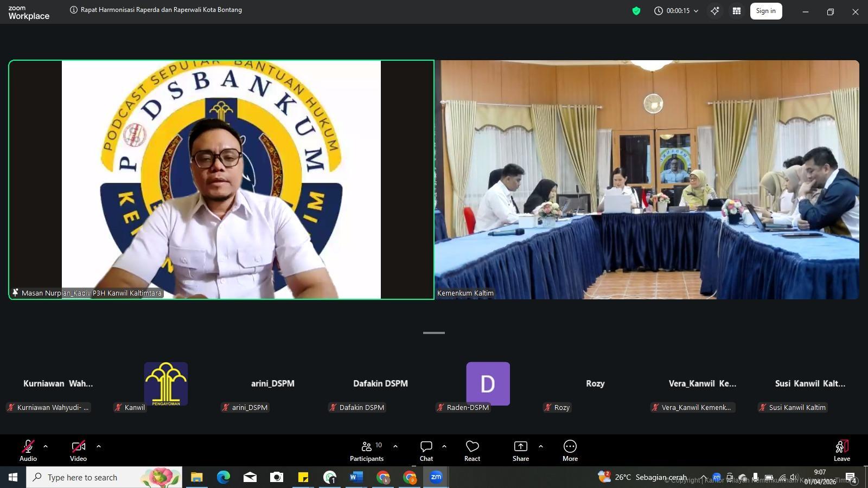Open the Participants panel
Screen dimensions: 868x488
pyautogui.click(x=367, y=451)
